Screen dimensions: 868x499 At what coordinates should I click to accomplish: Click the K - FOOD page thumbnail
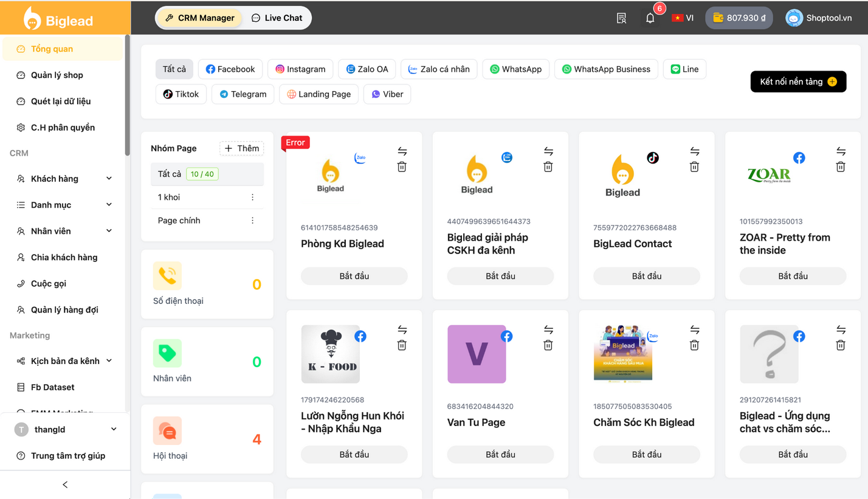pyautogui.click(x=331, y=354)
